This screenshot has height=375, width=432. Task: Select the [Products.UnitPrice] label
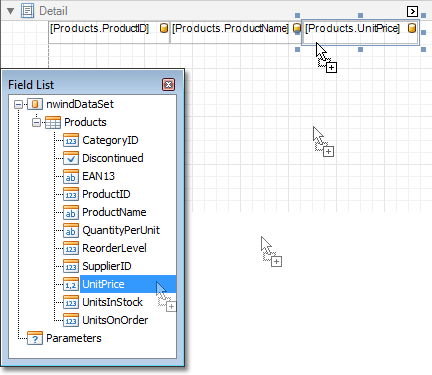pyautogui.click(x=360, y=32)
